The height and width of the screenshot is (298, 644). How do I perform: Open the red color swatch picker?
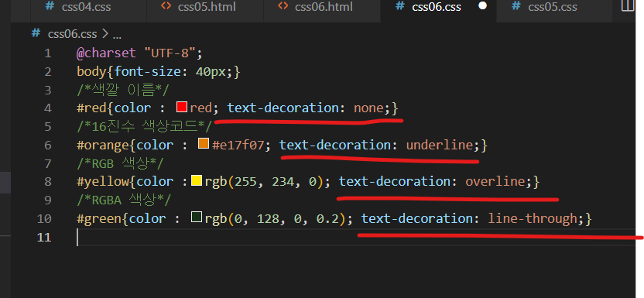(x=182, y=107)
